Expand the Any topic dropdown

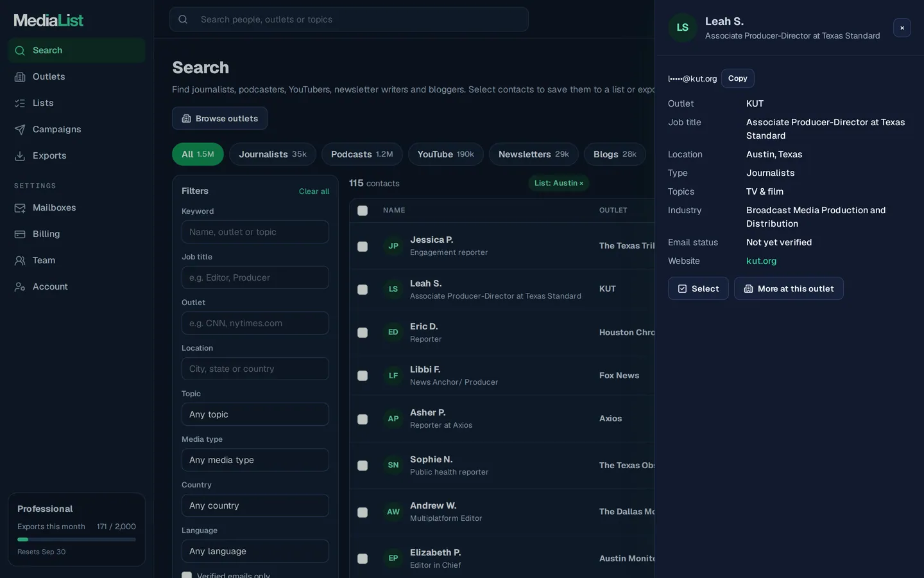point(255,414)
